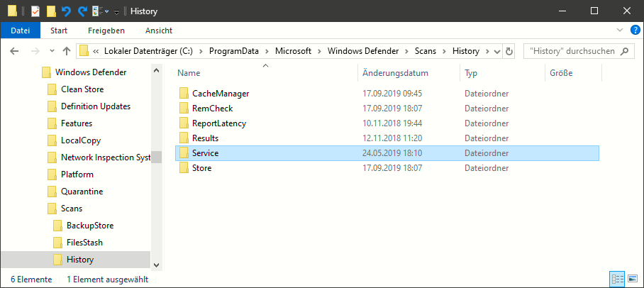Click the New Folder icon in title bar
Viewport: 644px width, 288px height.
(x=51, y=11)
